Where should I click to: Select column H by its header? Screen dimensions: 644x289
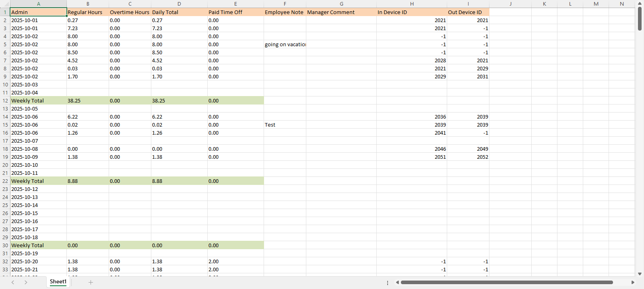click(x=411, y=4)
